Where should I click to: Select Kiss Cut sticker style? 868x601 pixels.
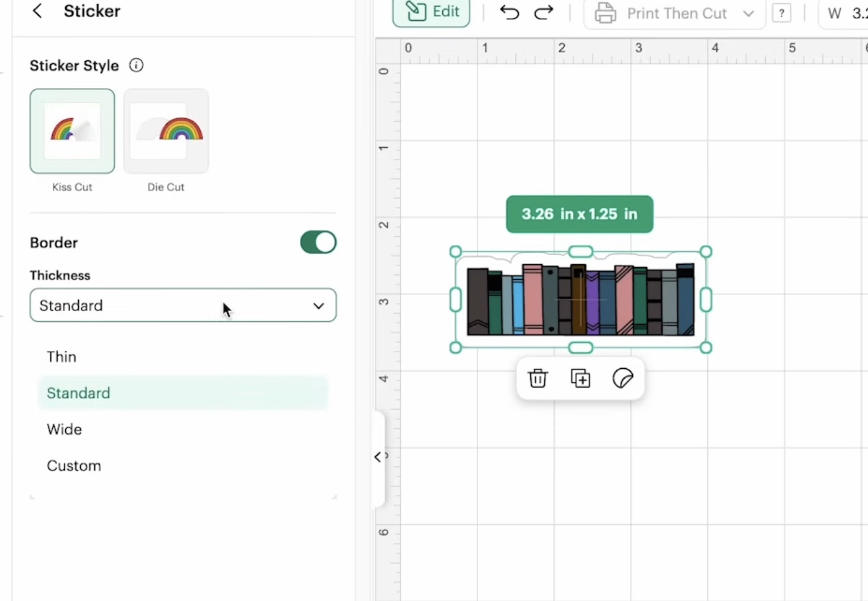72,132
